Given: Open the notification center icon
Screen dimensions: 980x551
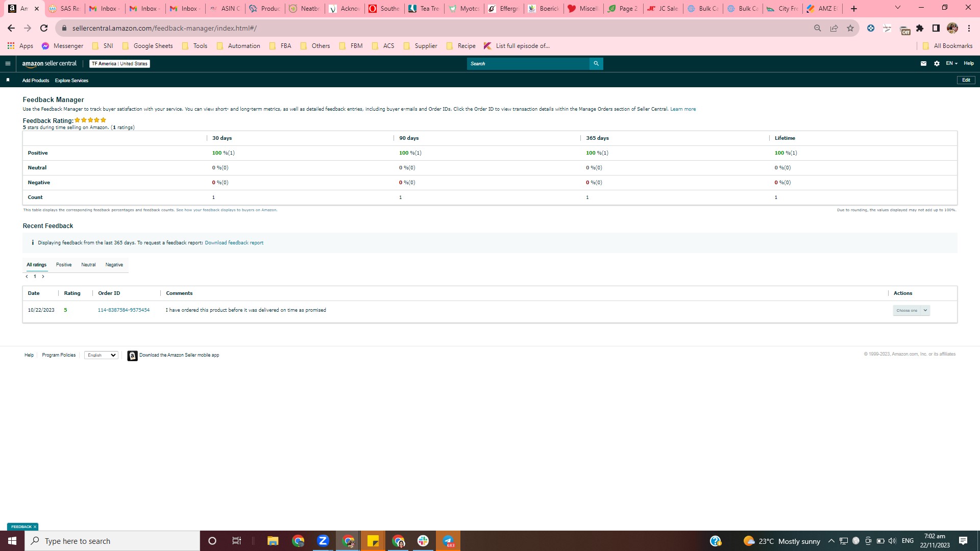Looking at the screenshot, I should (x=963, y=541).
